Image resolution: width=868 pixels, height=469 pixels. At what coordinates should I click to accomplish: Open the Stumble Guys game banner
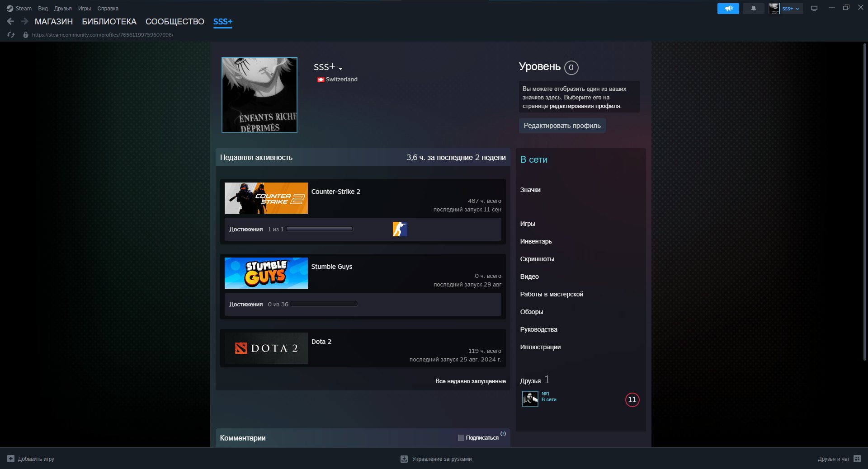click(x=266, y=273)
